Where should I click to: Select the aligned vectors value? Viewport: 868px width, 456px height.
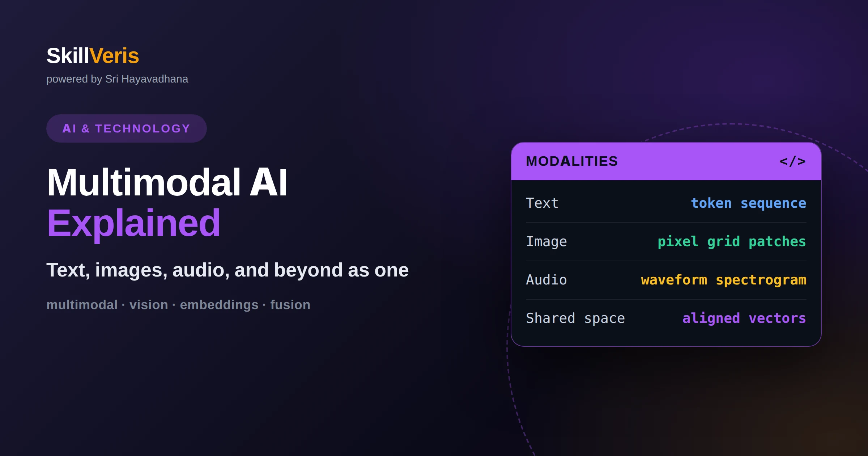tap(744, 318)
